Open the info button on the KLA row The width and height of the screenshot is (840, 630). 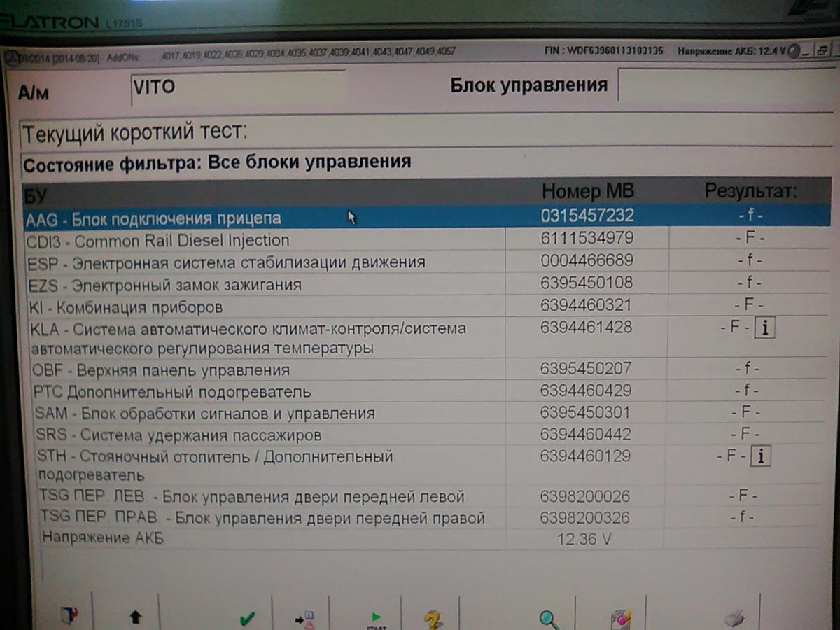pyautogui.click(x=765, y=328)
